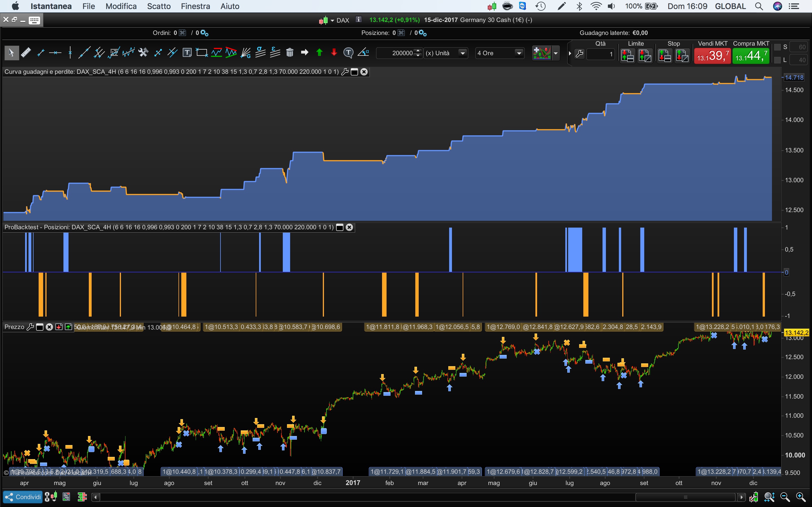Select the red down arrow tool
812x507 pixels.
[334, 53]
